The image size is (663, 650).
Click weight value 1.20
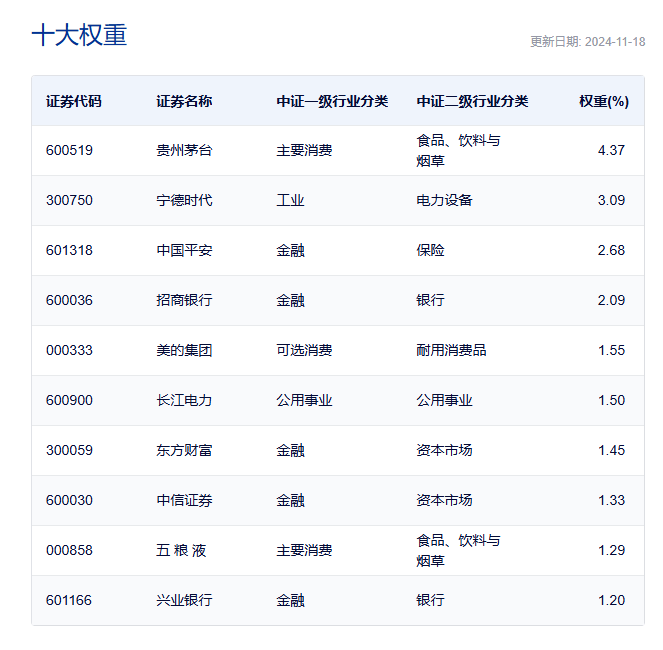point(611,600)
